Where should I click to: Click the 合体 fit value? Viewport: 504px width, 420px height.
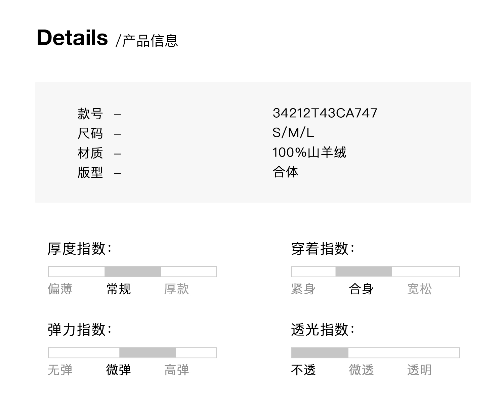click(x=285, y=172)
